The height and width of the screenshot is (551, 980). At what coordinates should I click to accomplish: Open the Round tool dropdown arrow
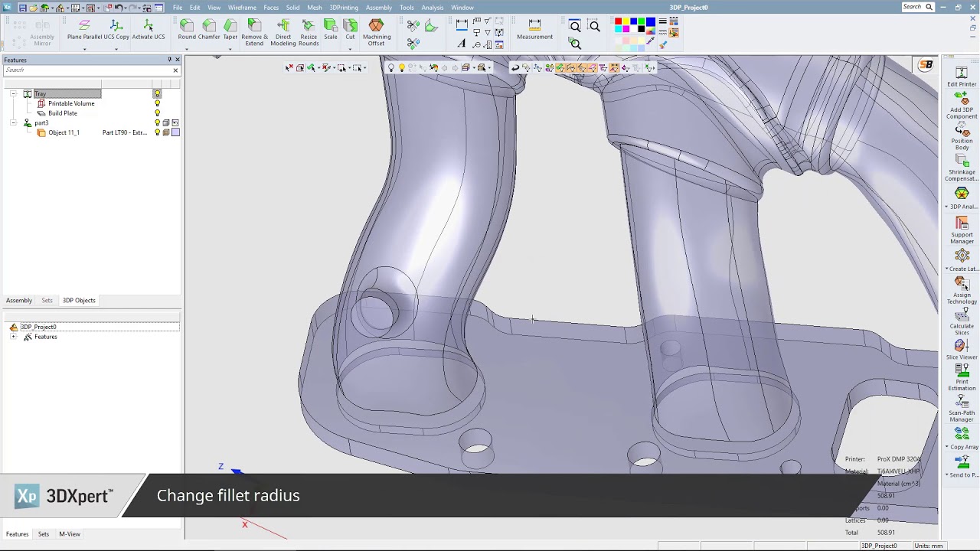coord(187,50)
